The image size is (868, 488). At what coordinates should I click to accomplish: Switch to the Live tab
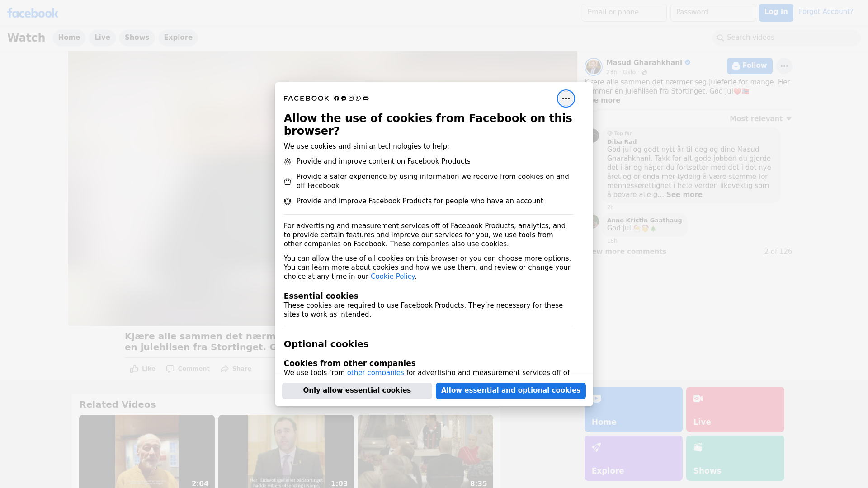point(102,38)
